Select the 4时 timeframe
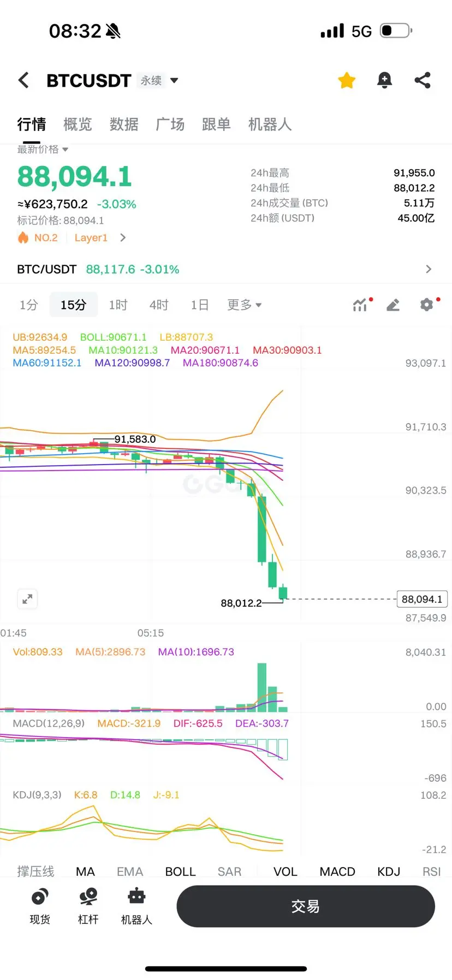This screenshot has width=452, height=980. (x=159, y=305)
